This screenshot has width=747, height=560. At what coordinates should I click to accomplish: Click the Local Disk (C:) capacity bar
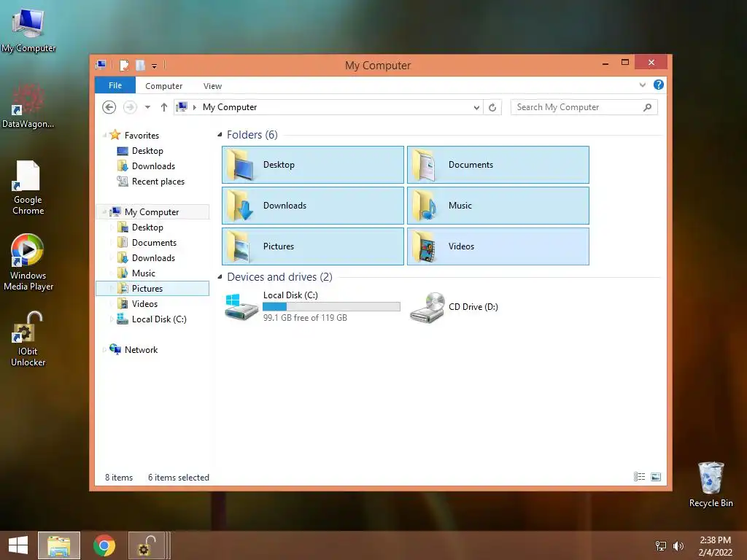[332, 307]
